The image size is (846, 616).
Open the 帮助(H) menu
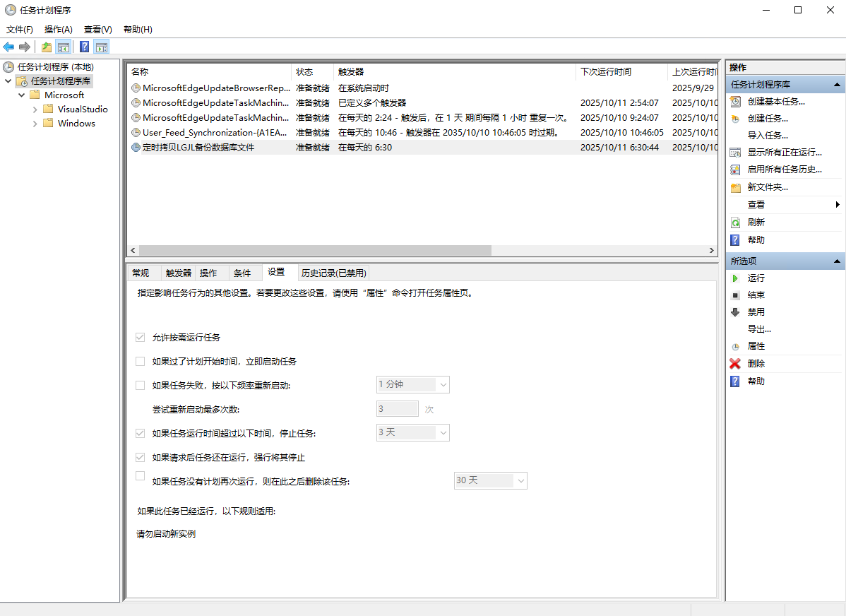coord(138,30)
